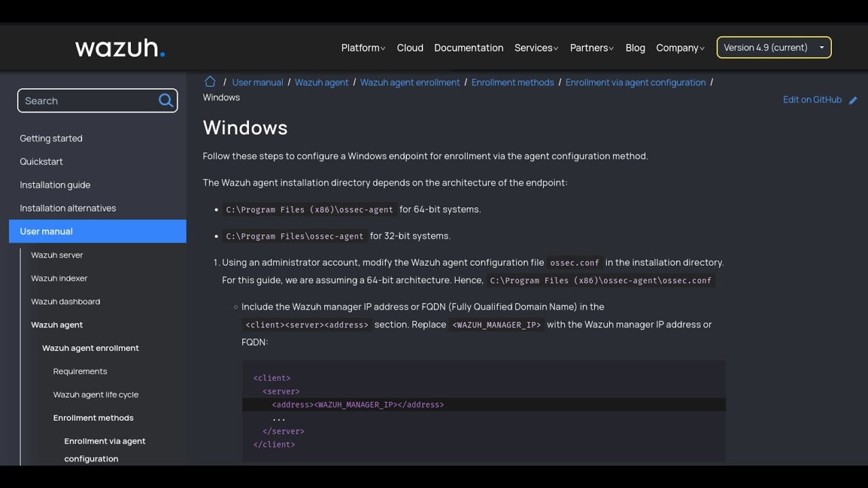868x488 pixels.
Task: Open Quickstart in sidebar
Action: [x=41, y=161]
